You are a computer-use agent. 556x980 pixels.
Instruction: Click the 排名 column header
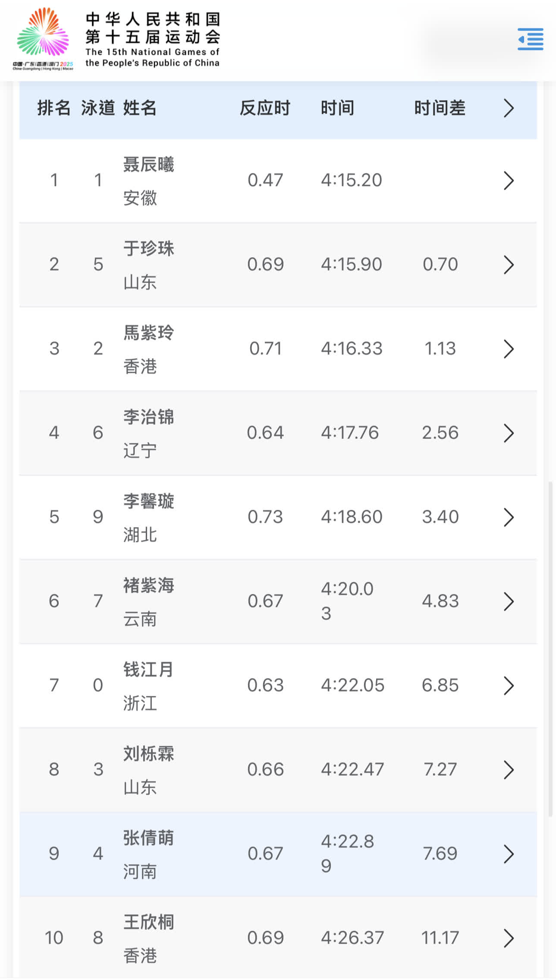pos(54,108)
